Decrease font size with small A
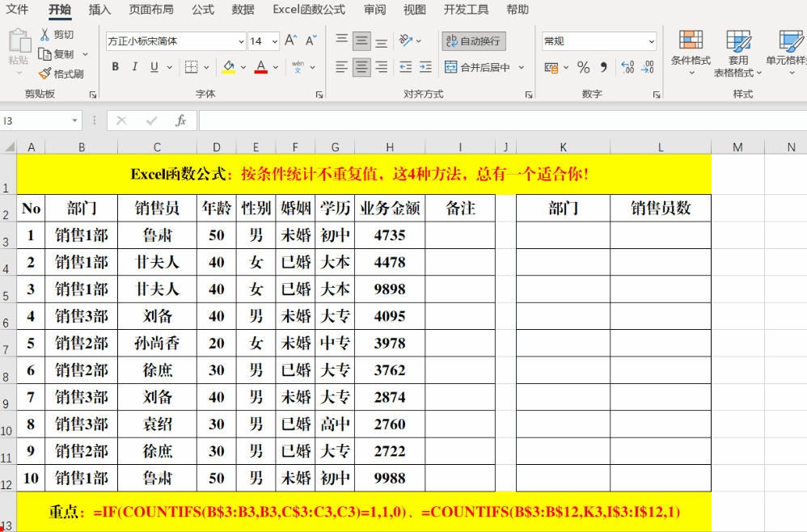This screenshot has width=807, height=532. [x=311, y=40]
